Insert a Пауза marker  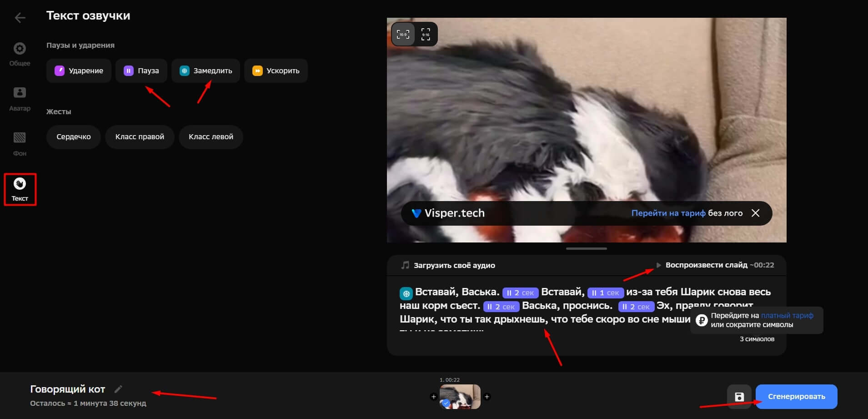141,71
